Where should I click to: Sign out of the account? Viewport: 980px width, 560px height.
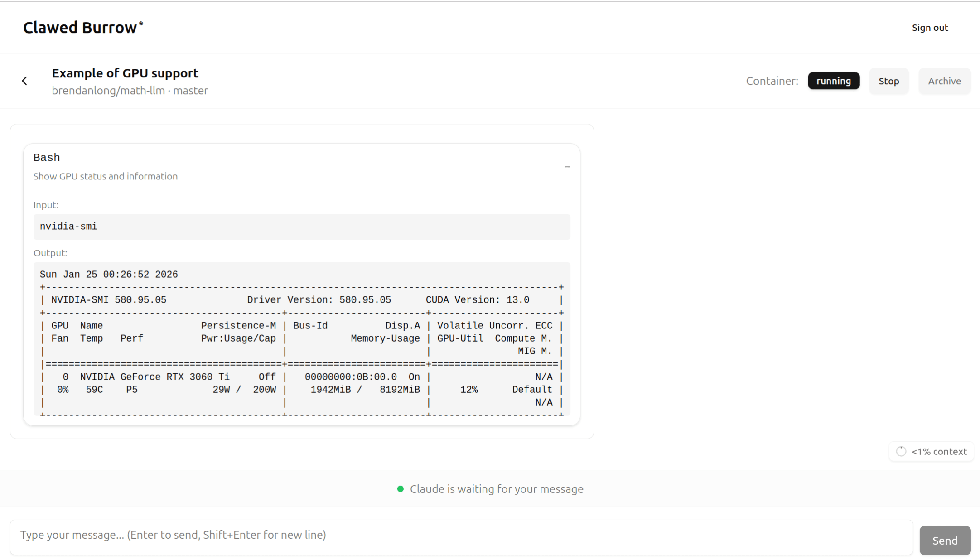point(930,28)
